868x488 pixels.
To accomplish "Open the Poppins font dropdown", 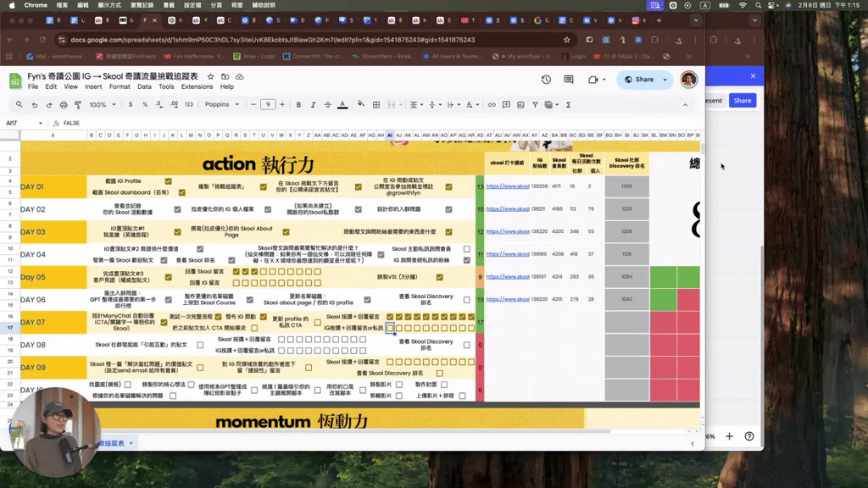I will [222, 104].
